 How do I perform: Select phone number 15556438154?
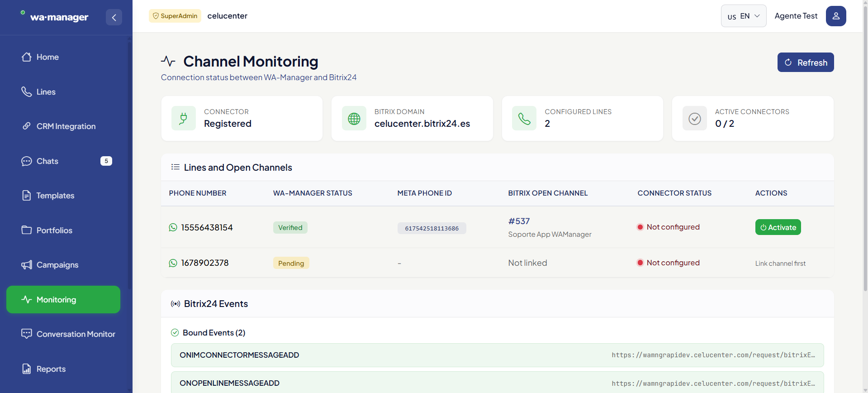point(207,227)
